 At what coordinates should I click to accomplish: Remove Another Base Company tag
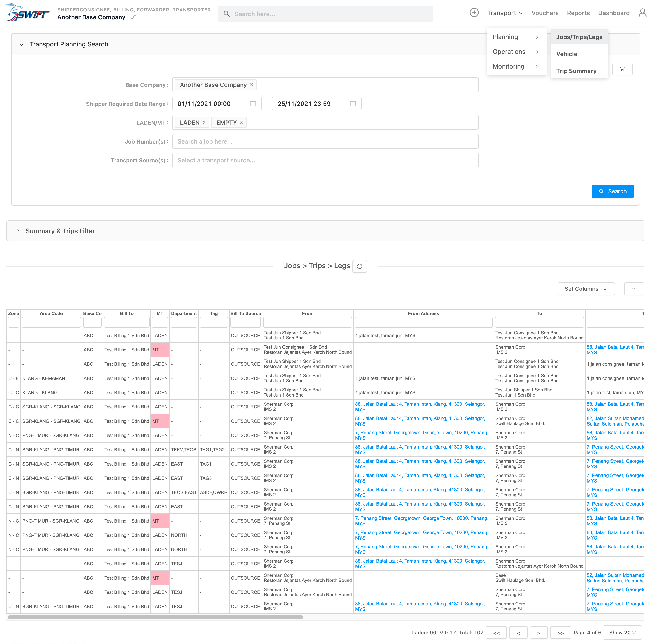pyautogui.click(x=251, y=85)
